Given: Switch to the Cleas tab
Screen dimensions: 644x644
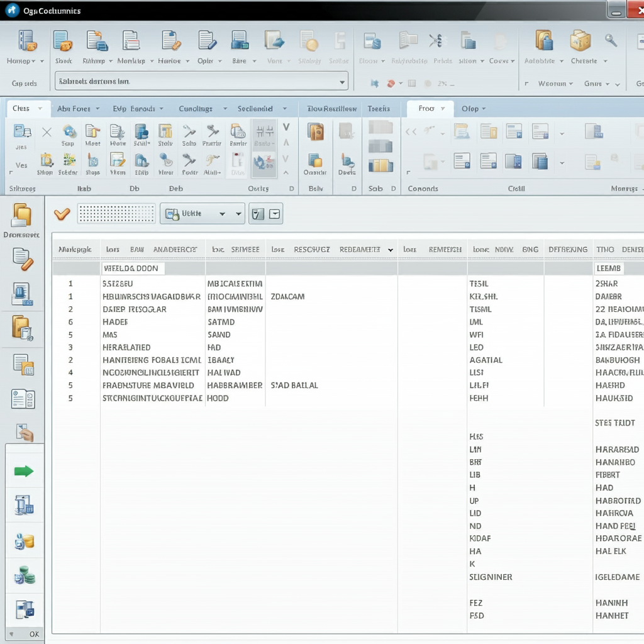Looking at the screenshot, I should (28, 108).
